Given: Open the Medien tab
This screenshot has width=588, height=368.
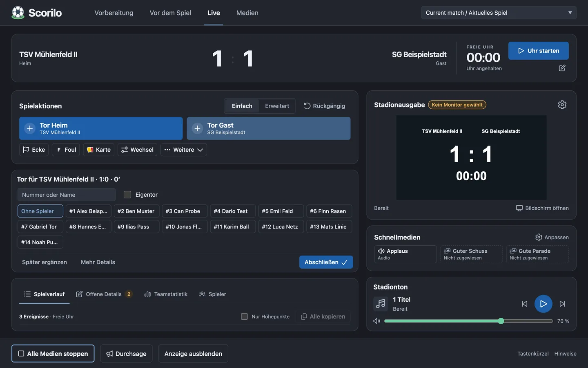Looking at the screenshot, I should 247,13.
